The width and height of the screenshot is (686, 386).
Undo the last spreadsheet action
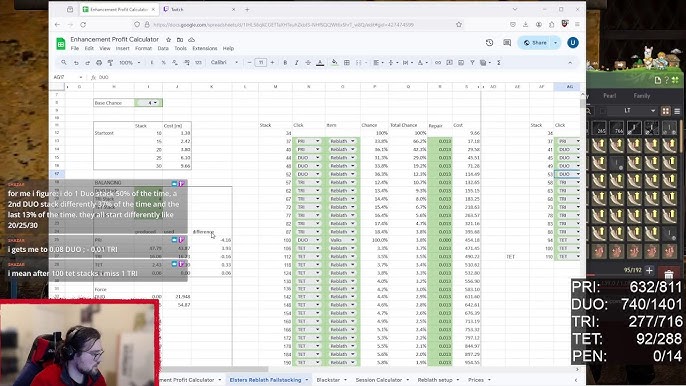pyautogui.click(x=76, y=63)
